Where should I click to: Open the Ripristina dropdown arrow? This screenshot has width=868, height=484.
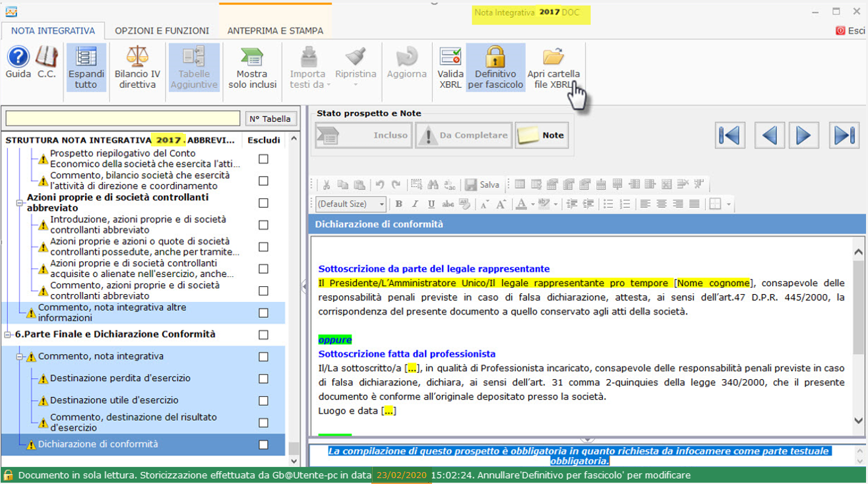point(356,84)
